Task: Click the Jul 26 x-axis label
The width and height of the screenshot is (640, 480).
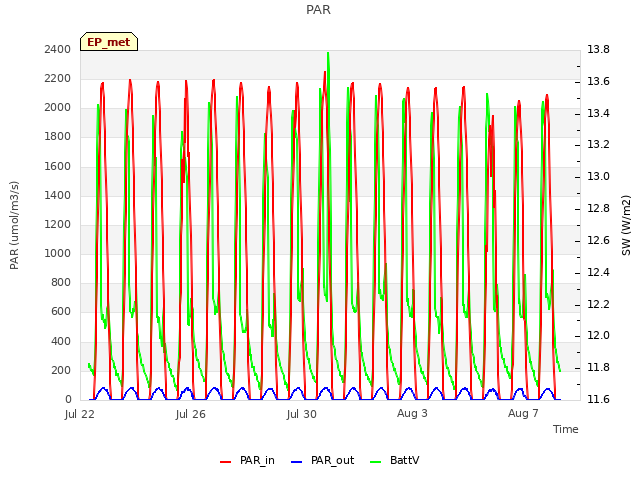Action: [x=191, y=414]
